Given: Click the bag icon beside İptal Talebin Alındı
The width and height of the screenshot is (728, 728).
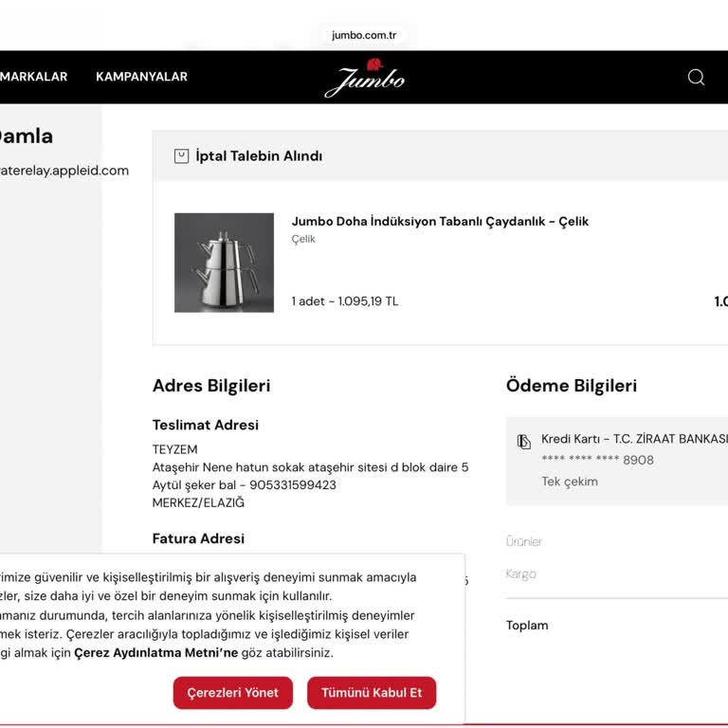Looking at the screenshot, I should (x=181, y=156).
